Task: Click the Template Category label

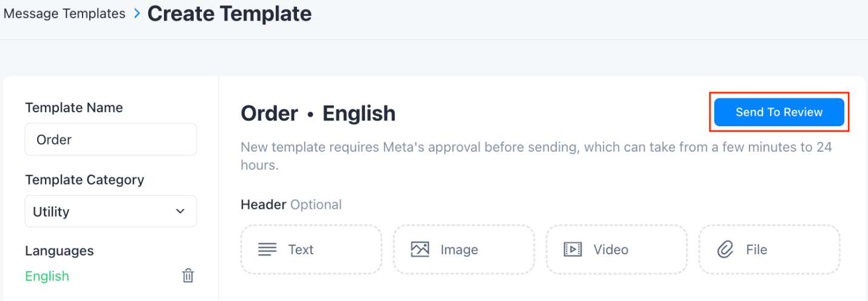Action: 84,180
